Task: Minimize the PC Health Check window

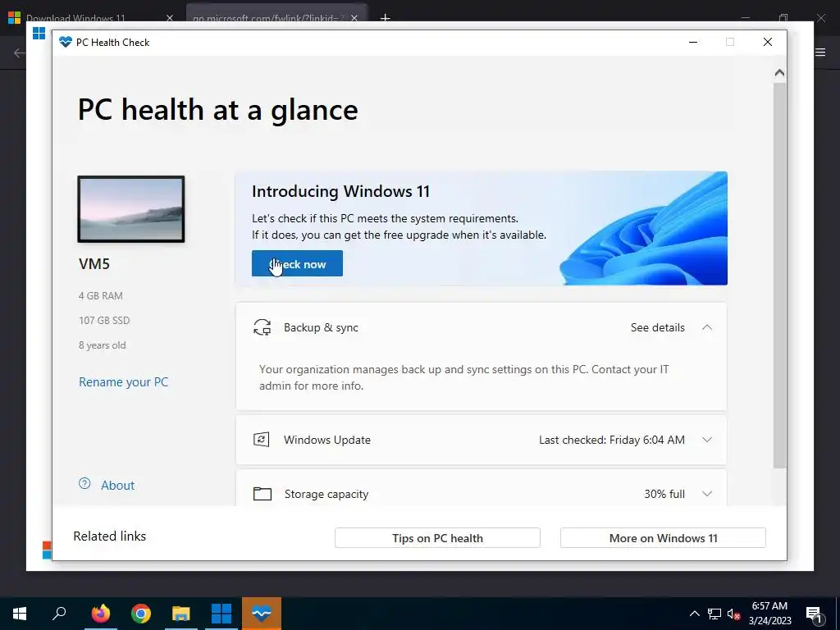Action: [x=693, y=42]
